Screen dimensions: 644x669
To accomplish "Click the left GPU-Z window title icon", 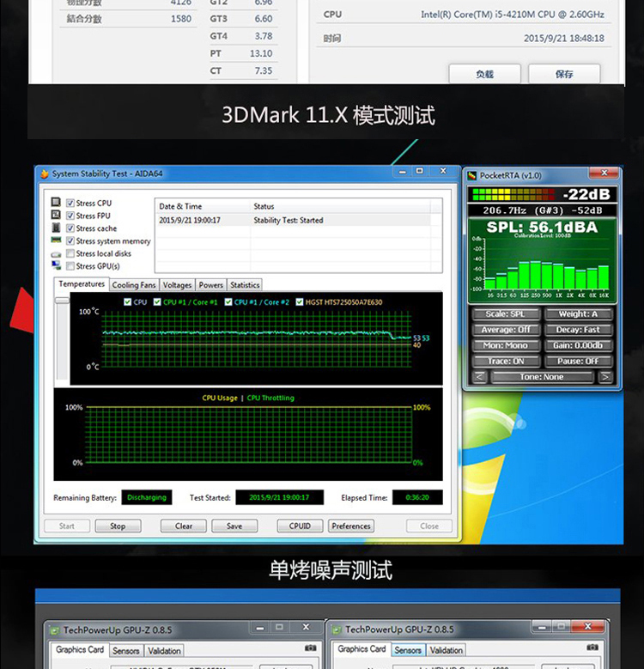I will [54, 630].
